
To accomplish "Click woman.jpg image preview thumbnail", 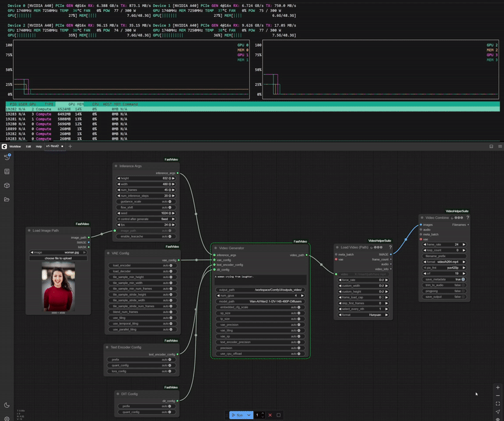I will tap(58, 286).
